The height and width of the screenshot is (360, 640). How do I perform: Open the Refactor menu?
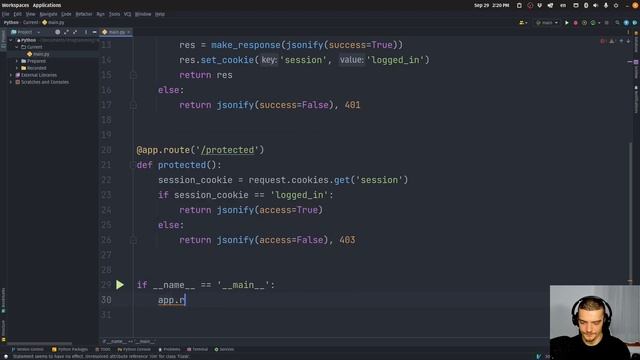84,14
